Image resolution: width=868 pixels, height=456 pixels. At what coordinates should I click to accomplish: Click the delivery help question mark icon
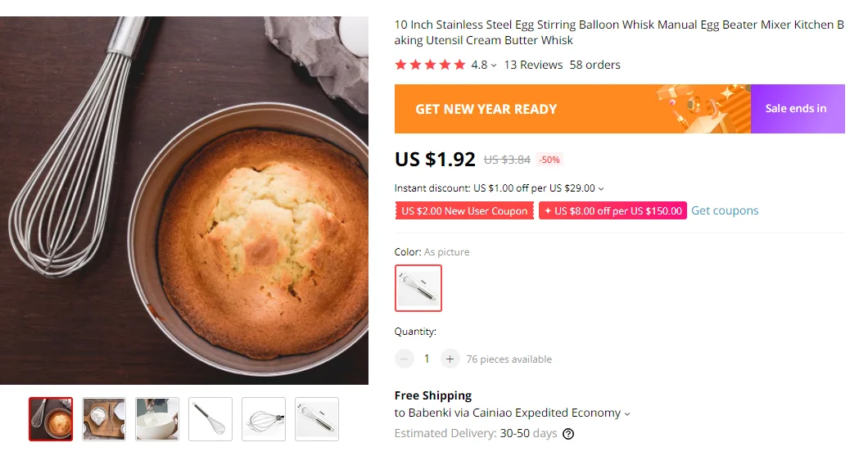pos(568,434)
